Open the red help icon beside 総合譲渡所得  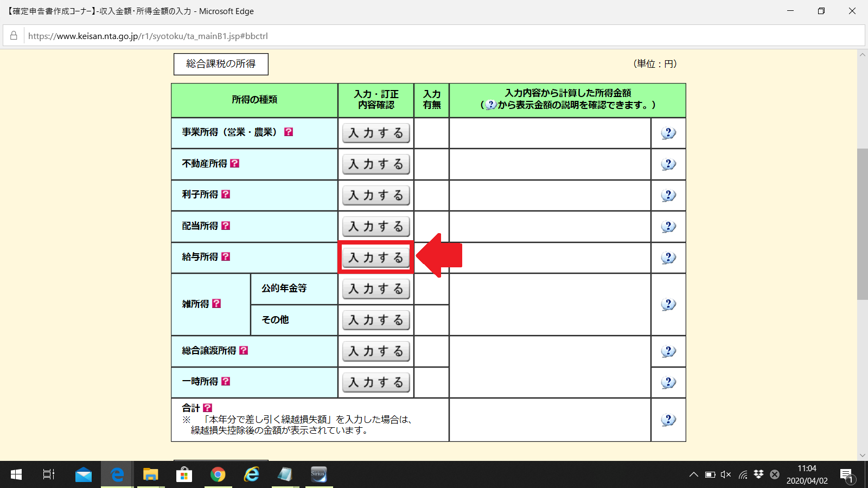244,350
